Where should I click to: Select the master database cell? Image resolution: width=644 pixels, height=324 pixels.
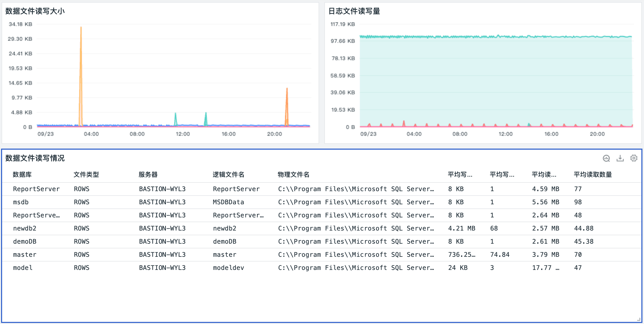tap(25, 255)
